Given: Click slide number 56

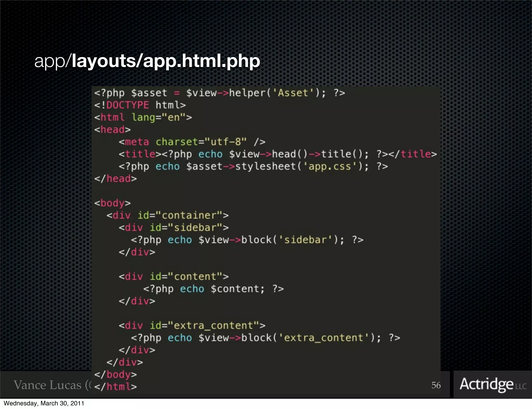Looking at the screenshot, I should pyautogui.click(x=436, y=385).
